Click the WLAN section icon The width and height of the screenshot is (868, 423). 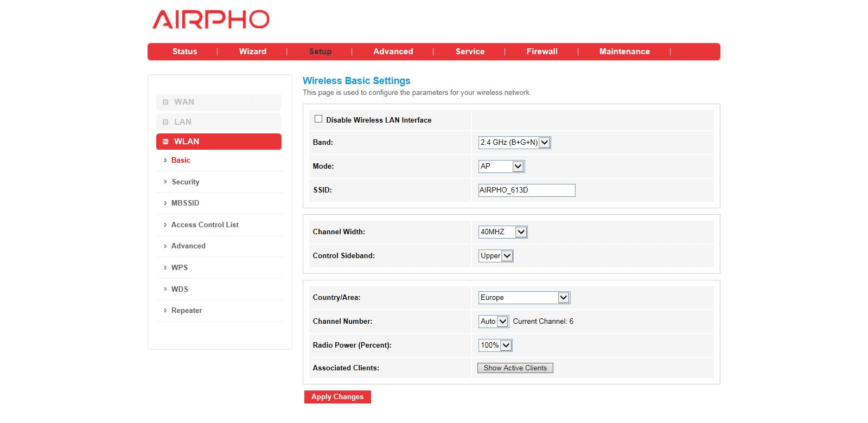(165, 142)
